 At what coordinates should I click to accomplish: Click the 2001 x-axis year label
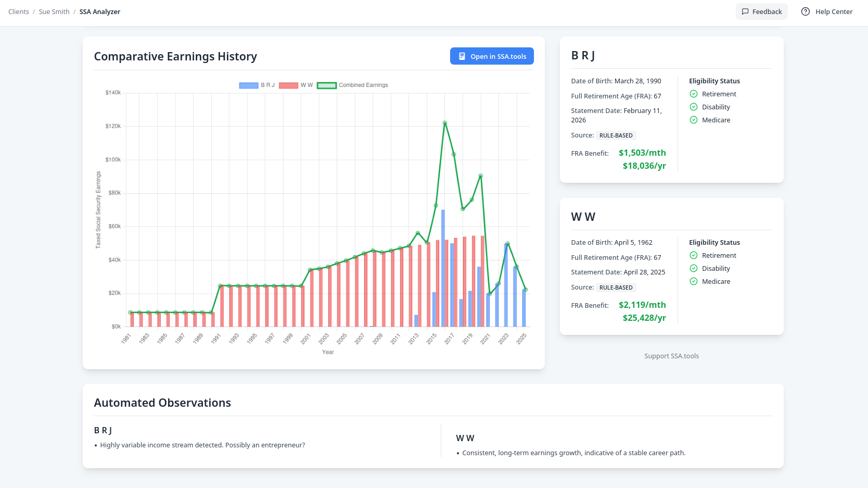pos(305,339)
